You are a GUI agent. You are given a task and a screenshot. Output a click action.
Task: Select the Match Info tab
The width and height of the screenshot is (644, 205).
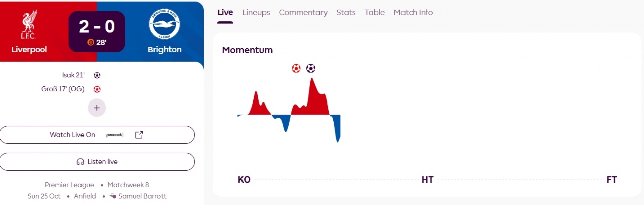pyautogui.click(x=413, y=12)
